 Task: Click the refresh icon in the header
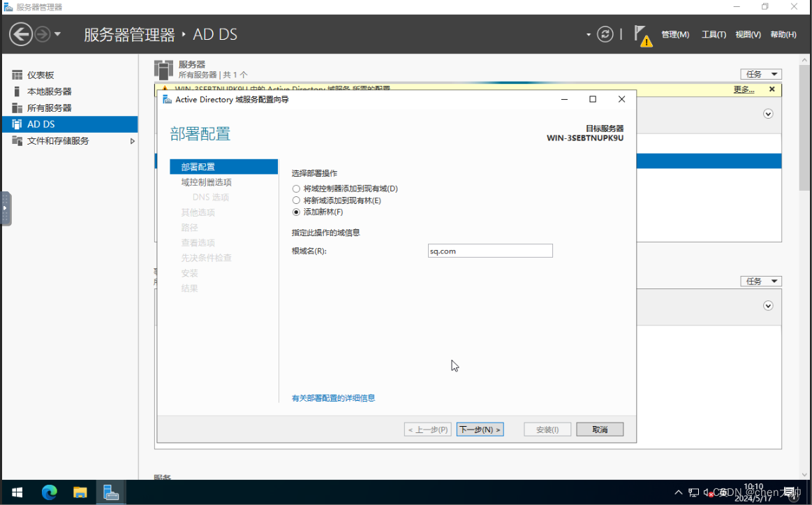pos(605,34)
